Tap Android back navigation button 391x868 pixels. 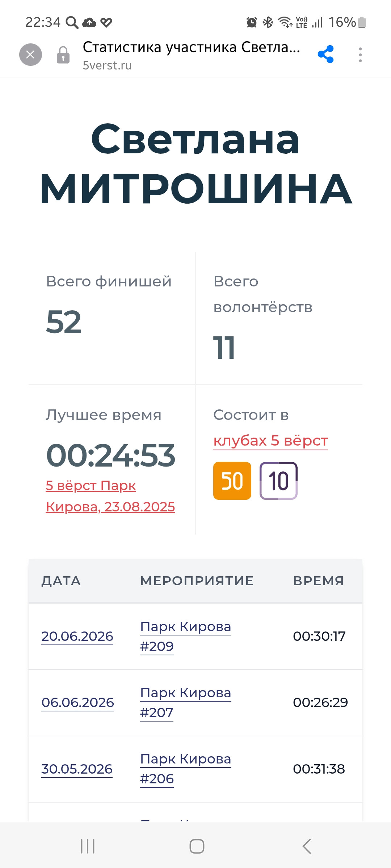tap(307, 846)
